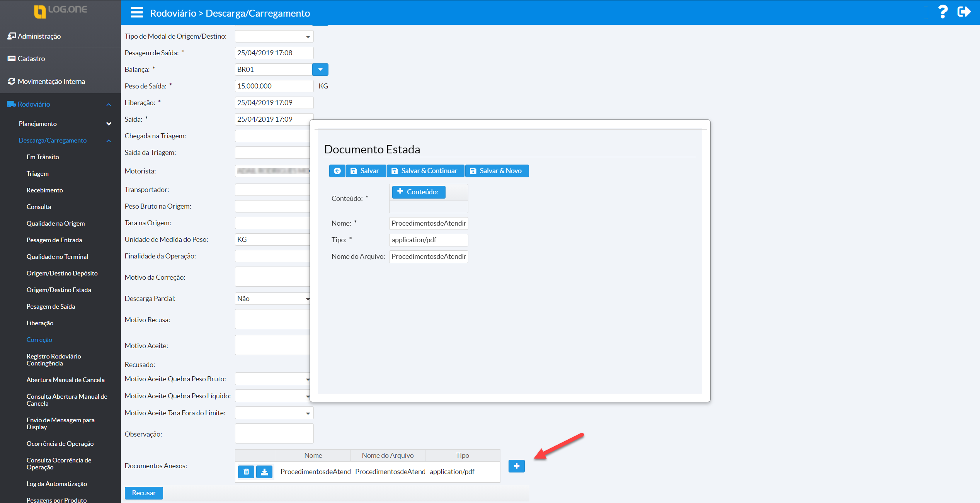Open Pesagem de Saída menu item
980x503 pixels.
51,306
